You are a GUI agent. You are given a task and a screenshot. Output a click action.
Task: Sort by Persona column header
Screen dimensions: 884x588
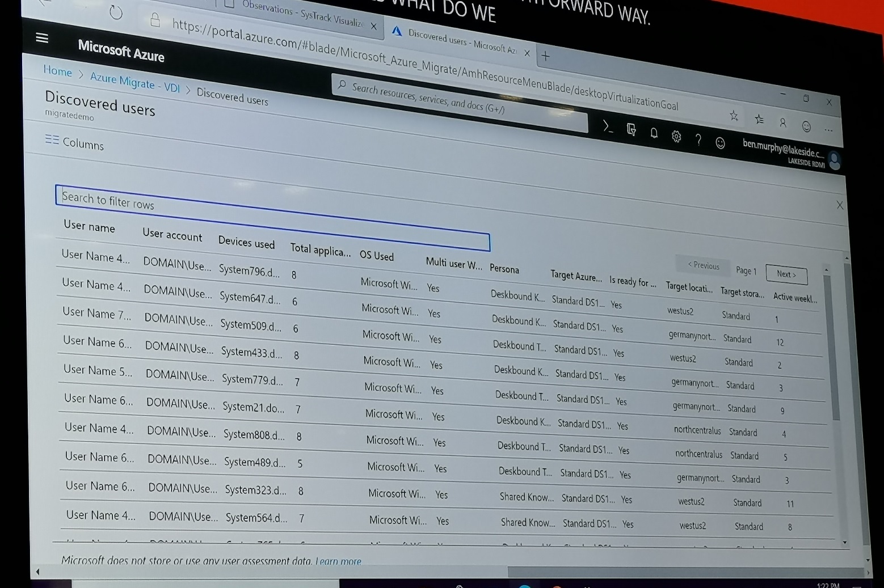point(504,269)
